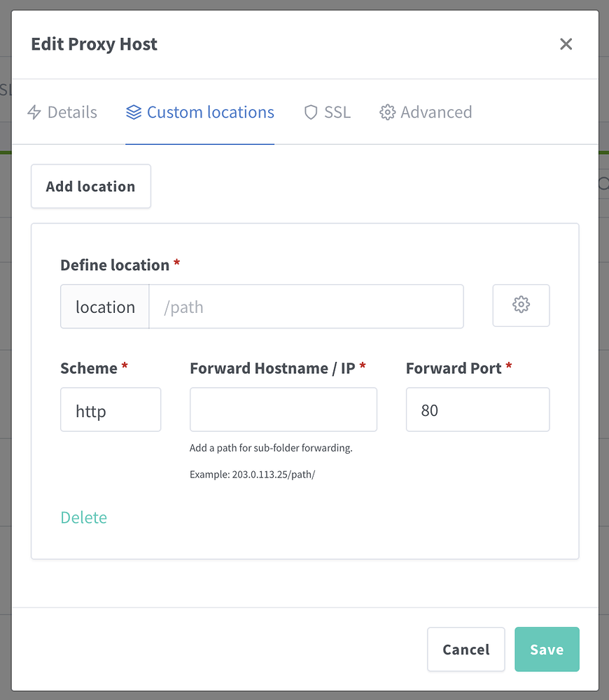
Task: Click the /path input field
Action: [x=301, y=306]
